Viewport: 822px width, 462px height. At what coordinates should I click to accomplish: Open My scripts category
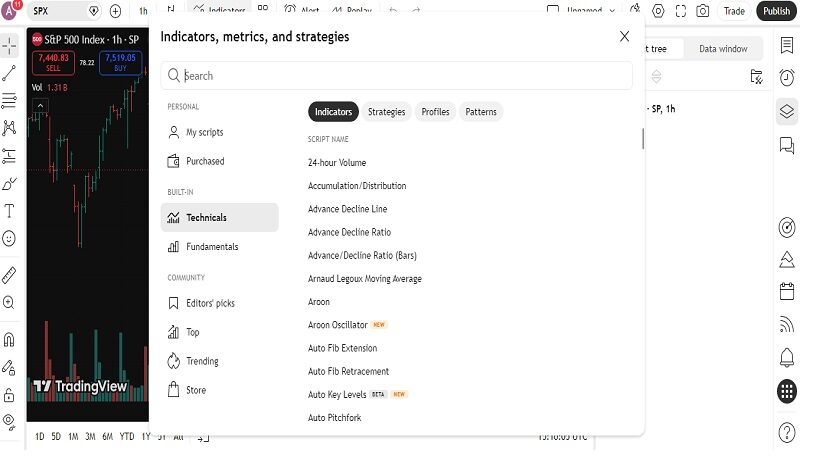(220, 132)
